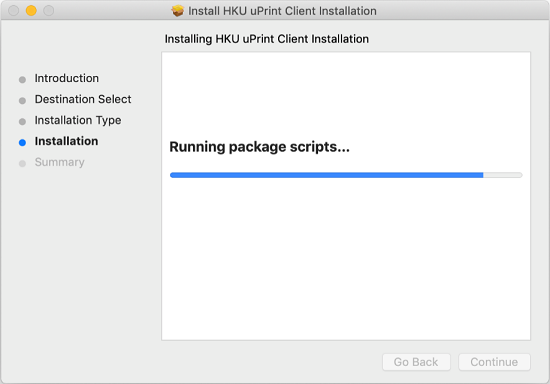Click the blue installation progress bar
550x384 pixels.
(x=346, y=175)
